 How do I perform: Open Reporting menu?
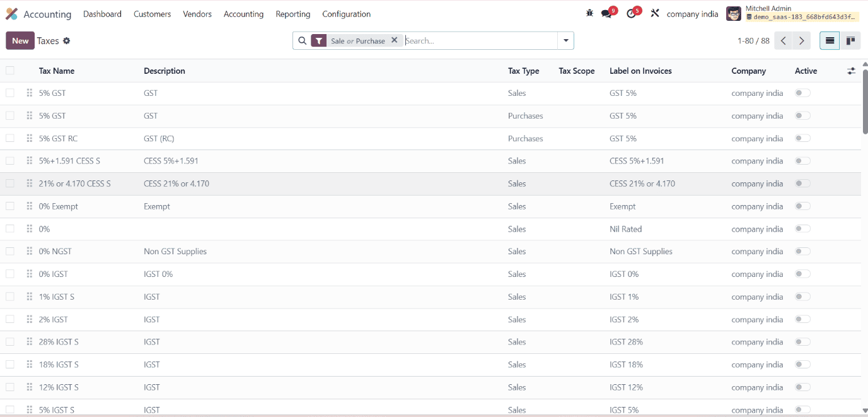point(292,14)
